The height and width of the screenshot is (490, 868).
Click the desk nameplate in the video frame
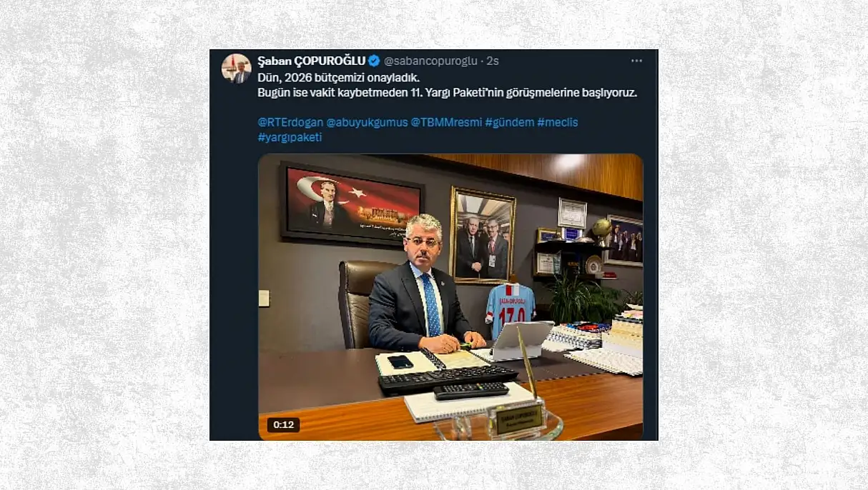coord(518,419)
